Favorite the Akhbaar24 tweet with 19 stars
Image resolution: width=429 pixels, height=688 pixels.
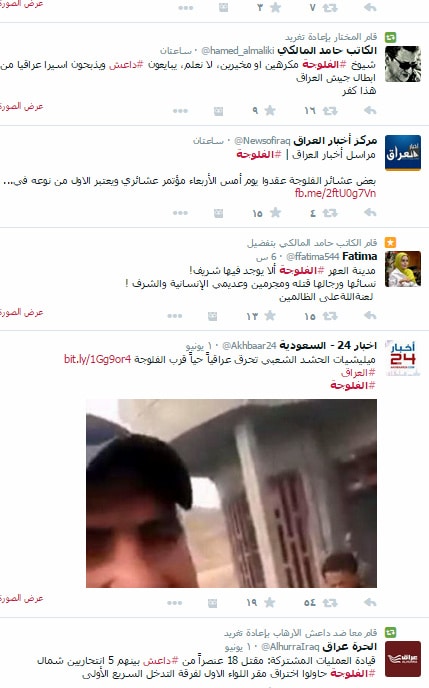tap(269, 602)
